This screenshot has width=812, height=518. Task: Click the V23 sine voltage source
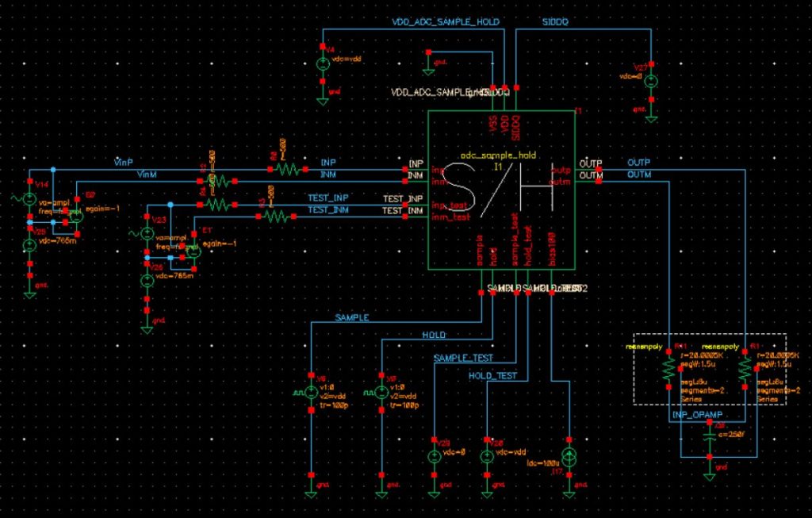pyautogui.click(x=147, y=234)
